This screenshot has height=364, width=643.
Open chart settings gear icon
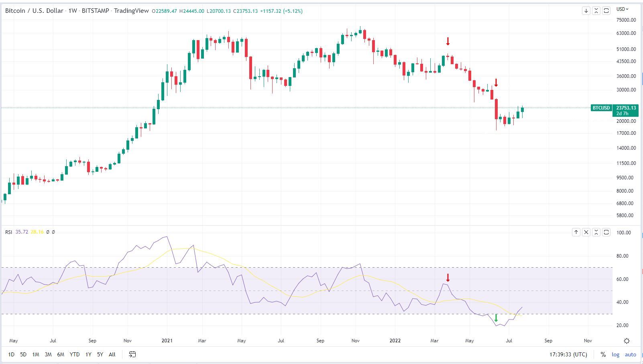627,341
